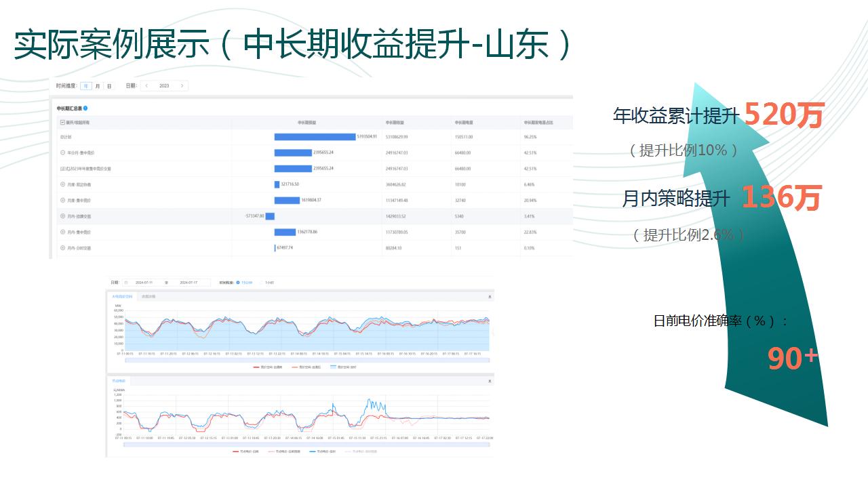This screenshot has width=868, height=488.
Task: Select the 月 time dimension option
Action: tap(98, 86)
